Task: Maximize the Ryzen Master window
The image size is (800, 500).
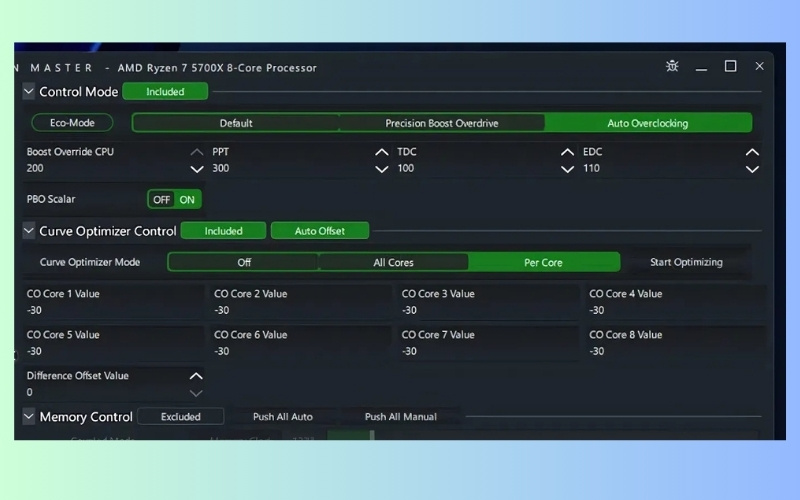Action: point(730,66)
